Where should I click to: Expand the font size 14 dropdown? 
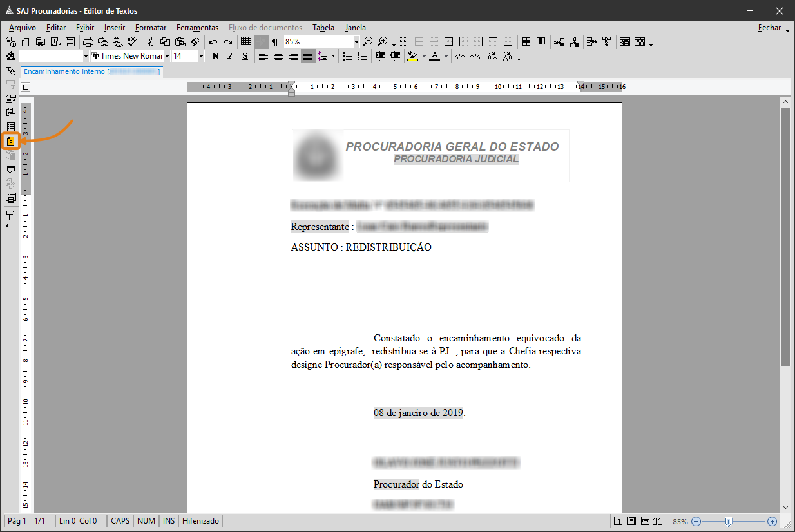201,56
